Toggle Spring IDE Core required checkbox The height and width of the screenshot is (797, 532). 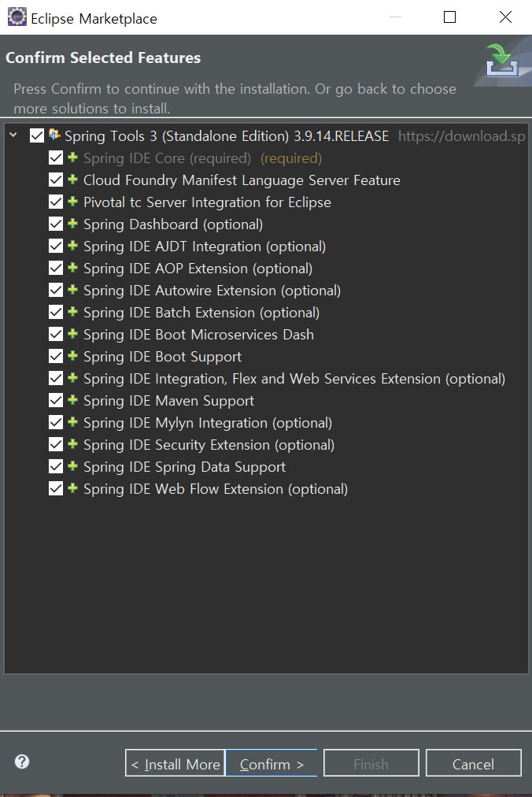(x=56, y=158)
